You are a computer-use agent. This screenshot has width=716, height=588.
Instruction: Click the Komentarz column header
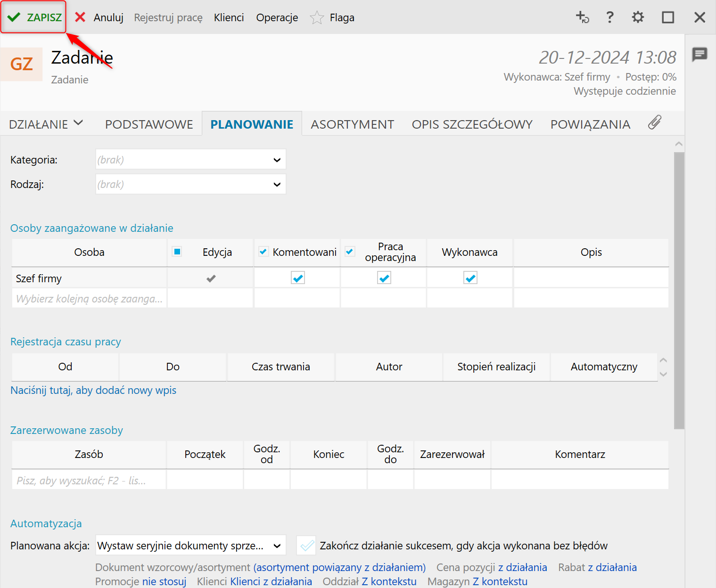coord(580,454)
